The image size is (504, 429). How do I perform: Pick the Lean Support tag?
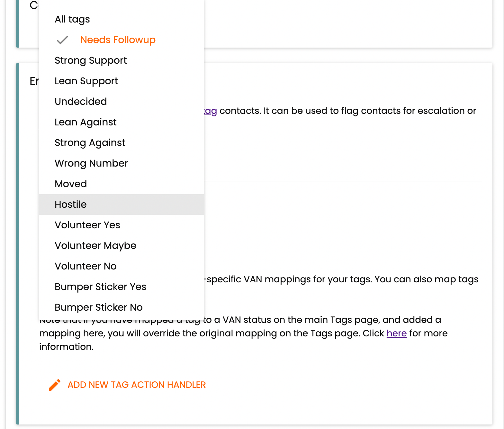[x=122, y=81]
